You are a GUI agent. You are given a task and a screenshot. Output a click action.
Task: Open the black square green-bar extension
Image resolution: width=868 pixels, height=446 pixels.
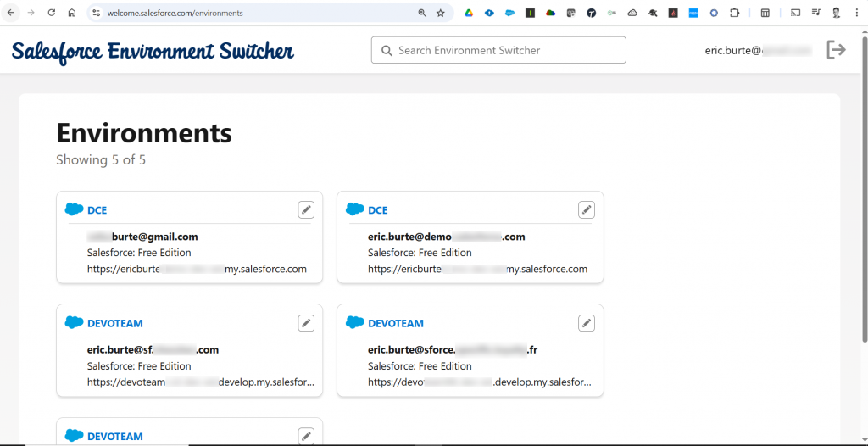[x=531, y=13]
